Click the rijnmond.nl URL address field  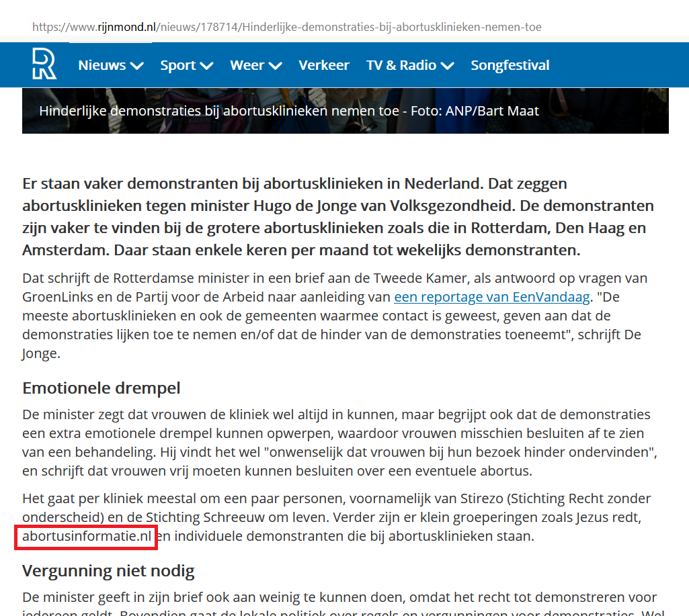(286, 28)
